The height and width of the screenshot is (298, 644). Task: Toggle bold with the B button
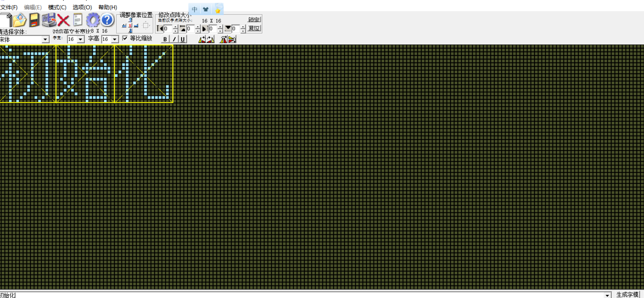165,39
